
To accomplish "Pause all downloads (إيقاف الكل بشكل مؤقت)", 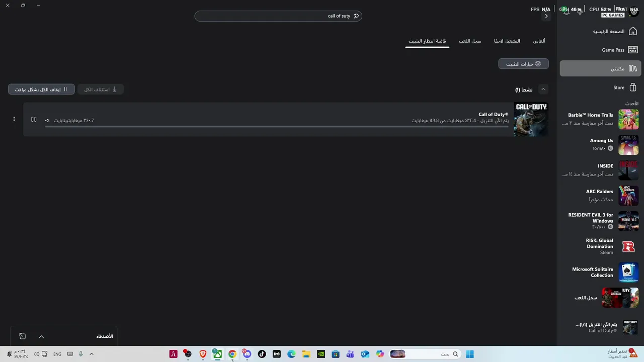I will pyautogui.click(x=41, y=89).
